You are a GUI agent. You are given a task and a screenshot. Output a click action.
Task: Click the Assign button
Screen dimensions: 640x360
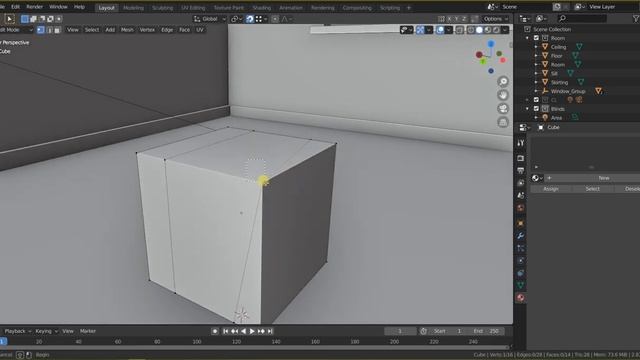(x=551, y=189)
